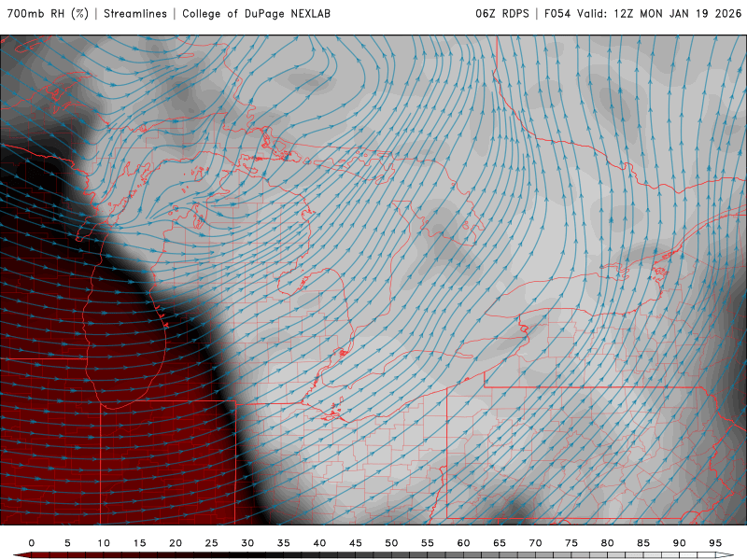
Task: Click the "70" label on the color scale
Action: pyautogui.click(x=535, y=543)
